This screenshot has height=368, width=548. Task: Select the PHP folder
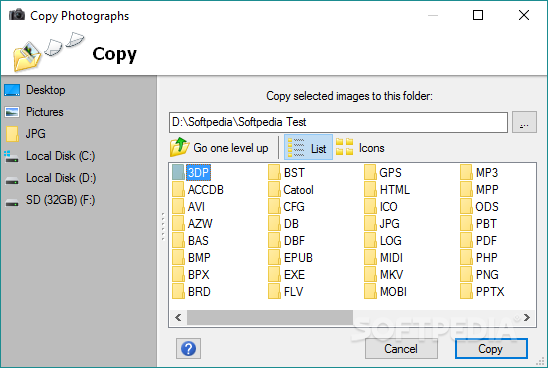coord(479,258)
